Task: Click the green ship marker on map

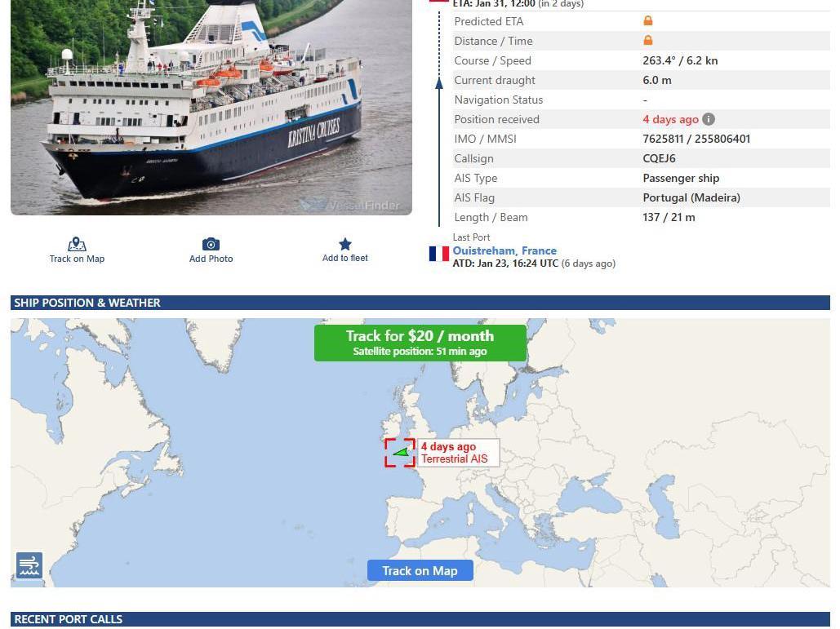Action: click(402, 452)
